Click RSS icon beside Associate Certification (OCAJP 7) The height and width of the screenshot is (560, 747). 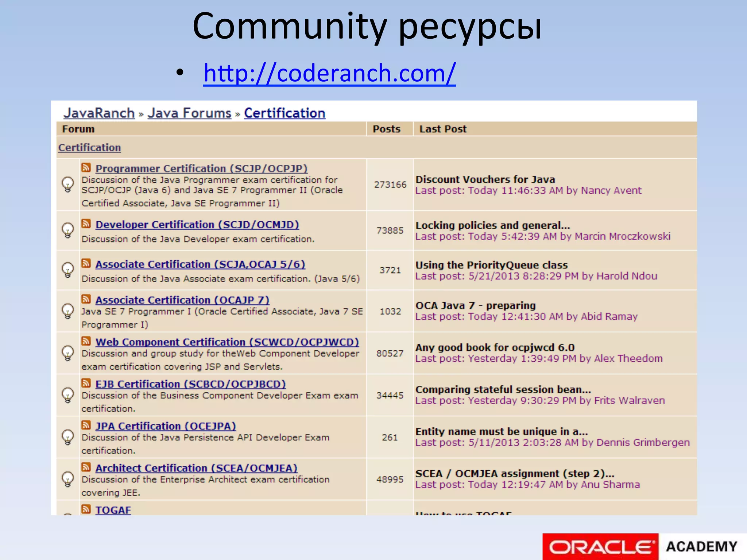pos(86,299)
